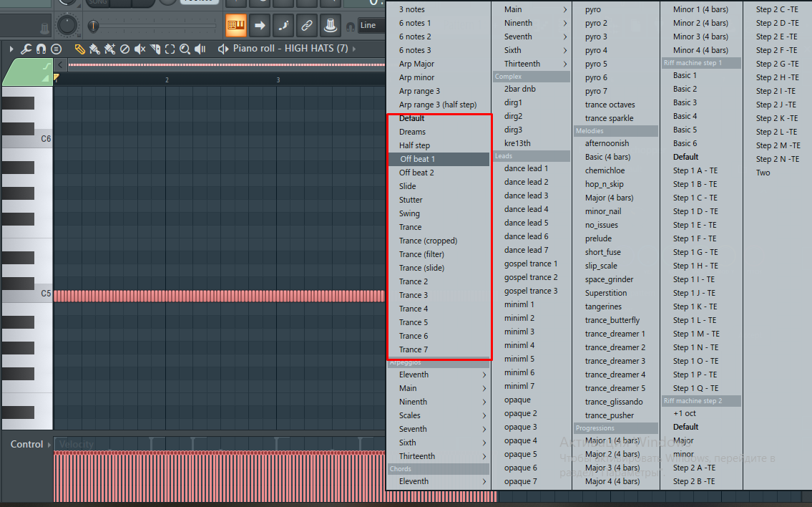Select the Select (marquee) tool
812x507 pixels.
click(x=170, y=49)
